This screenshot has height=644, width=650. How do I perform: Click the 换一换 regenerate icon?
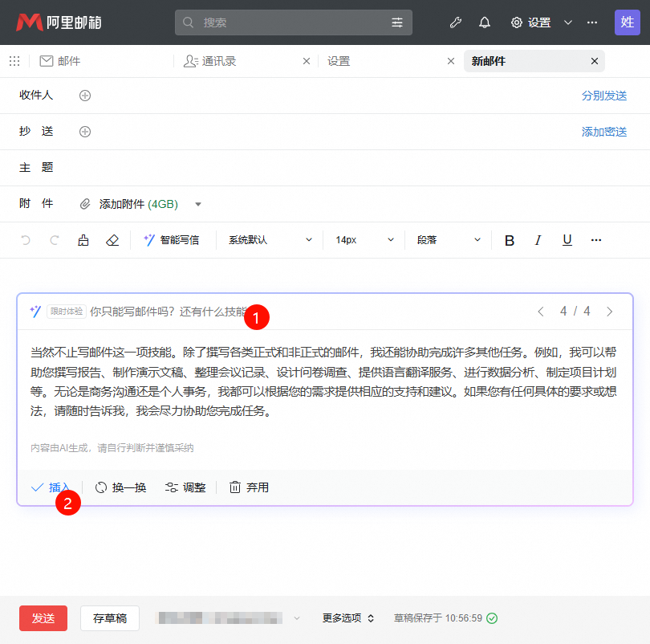(101, 487)
